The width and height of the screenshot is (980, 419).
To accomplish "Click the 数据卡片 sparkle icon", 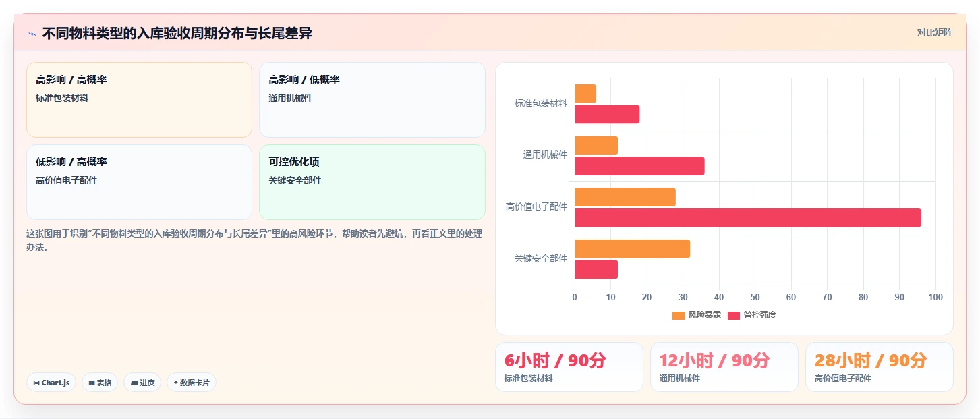I will click(x=175, y=383).
